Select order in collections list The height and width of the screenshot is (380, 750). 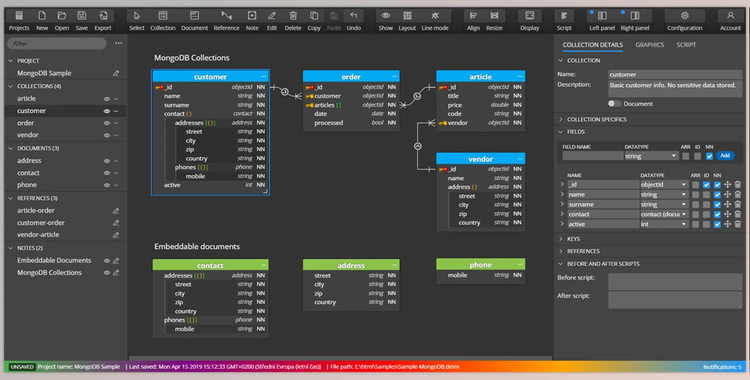pos(25,123)
